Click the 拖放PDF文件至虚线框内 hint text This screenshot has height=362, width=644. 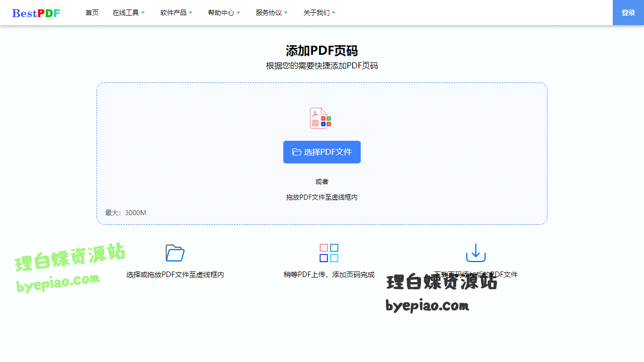tap(322, 197)
